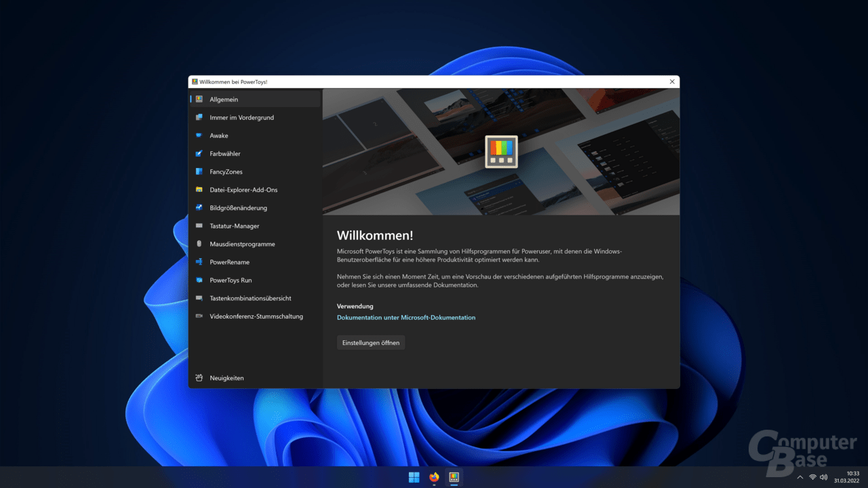
Task: Go to Mausdienstprogramme page
Action: tap(254, 244)
